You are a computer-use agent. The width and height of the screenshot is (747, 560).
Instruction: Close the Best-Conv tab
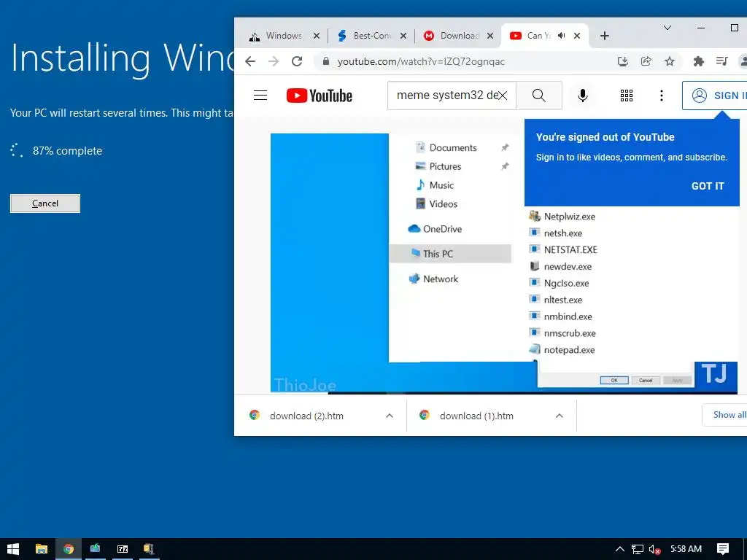tap(403, 36)
